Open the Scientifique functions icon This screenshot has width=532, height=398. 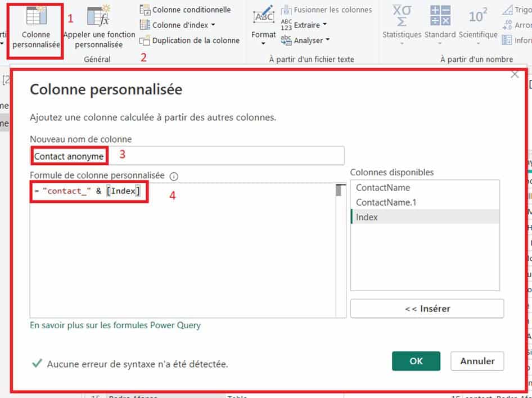tap(477, 16)
